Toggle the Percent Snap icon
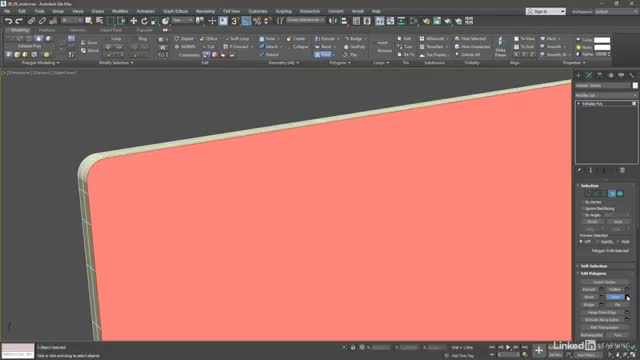Screen dimensions: 640x360 click(257, 21)
